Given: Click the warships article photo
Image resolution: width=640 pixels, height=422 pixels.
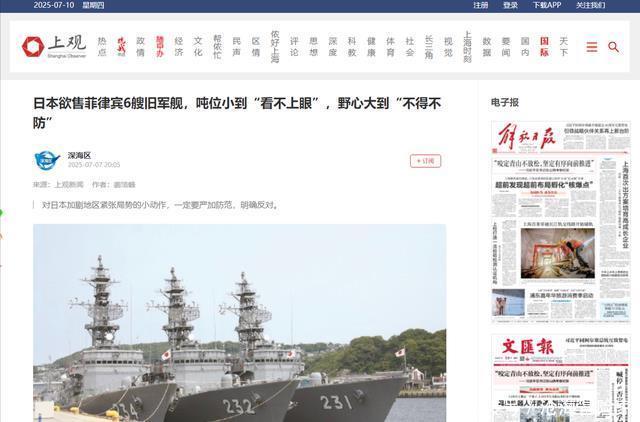Looking at the screenshot, I should click(240, 323).
